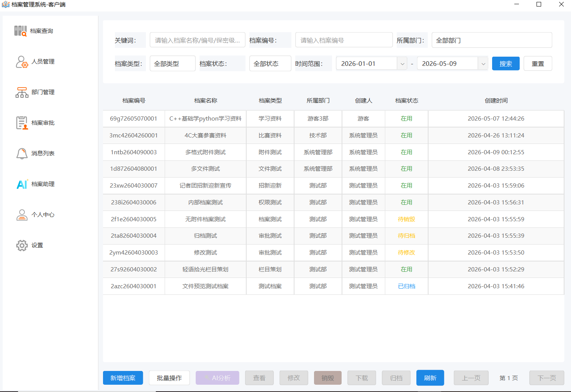Select the 档案审批 menu label
Viewport: 571px width, 392px height.
tap(43, 123)
